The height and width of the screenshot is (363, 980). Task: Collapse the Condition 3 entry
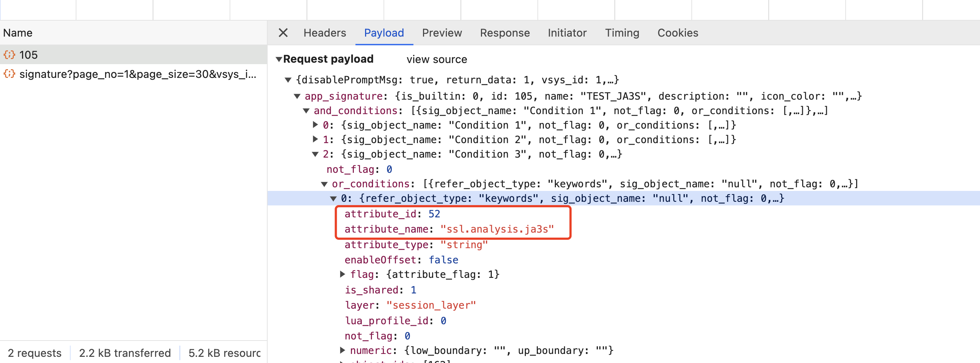315,154
